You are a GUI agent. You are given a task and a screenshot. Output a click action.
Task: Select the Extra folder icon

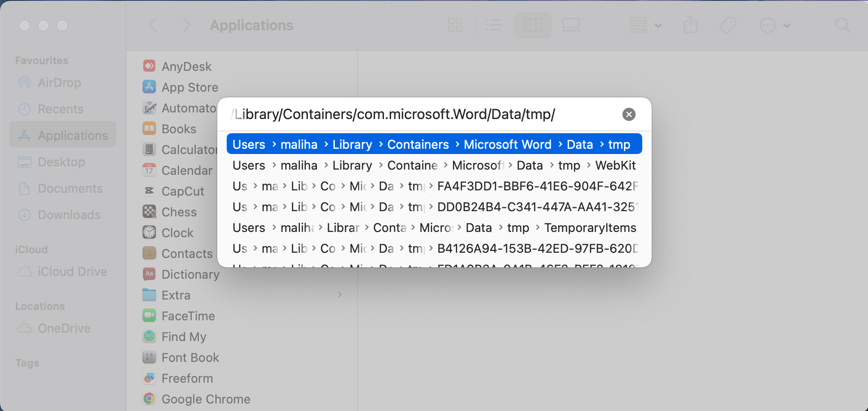coord(149,295)
